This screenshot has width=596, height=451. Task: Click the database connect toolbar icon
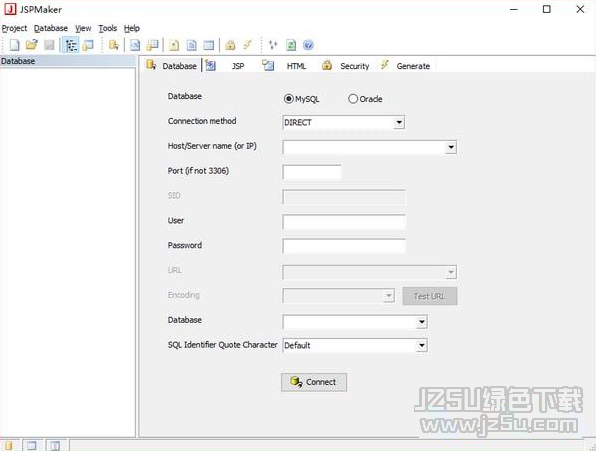(114, 45)
